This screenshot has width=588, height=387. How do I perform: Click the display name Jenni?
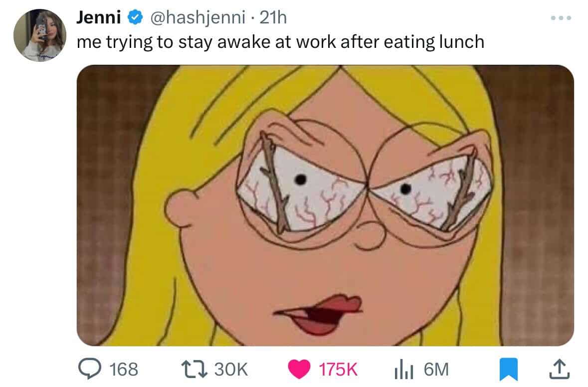(99, 18)
